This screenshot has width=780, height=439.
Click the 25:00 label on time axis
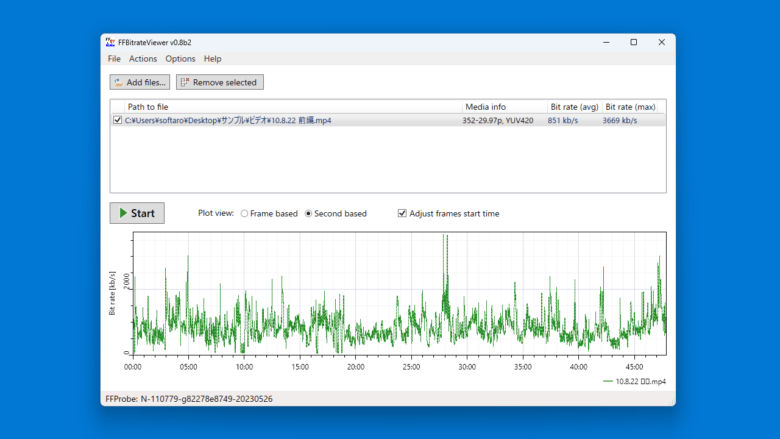411,367
